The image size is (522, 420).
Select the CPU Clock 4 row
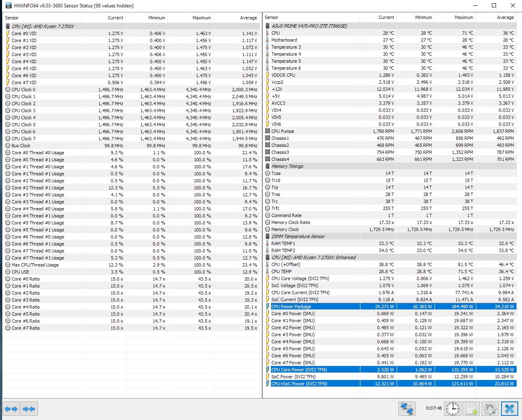(132, 118)
